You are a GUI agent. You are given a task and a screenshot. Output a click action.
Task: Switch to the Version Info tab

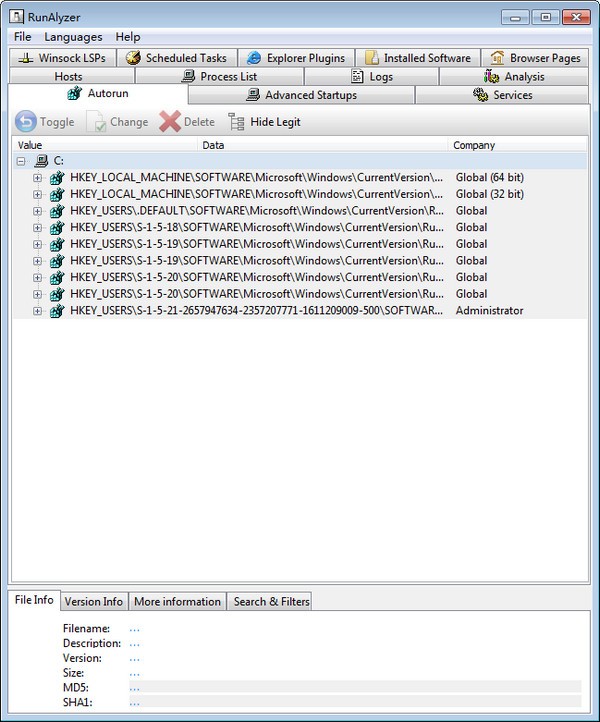94,601
